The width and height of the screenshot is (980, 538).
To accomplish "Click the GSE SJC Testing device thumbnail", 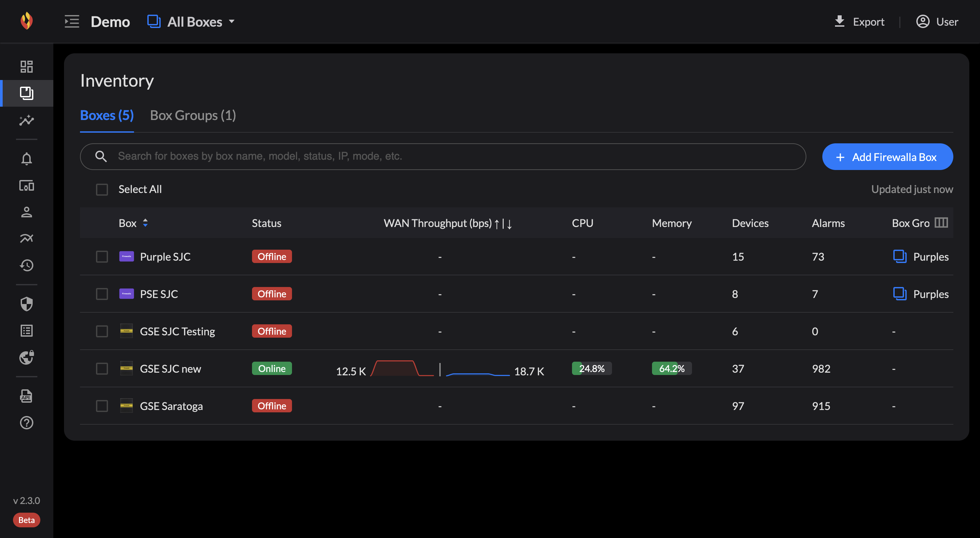I will (x=126, y=331).
